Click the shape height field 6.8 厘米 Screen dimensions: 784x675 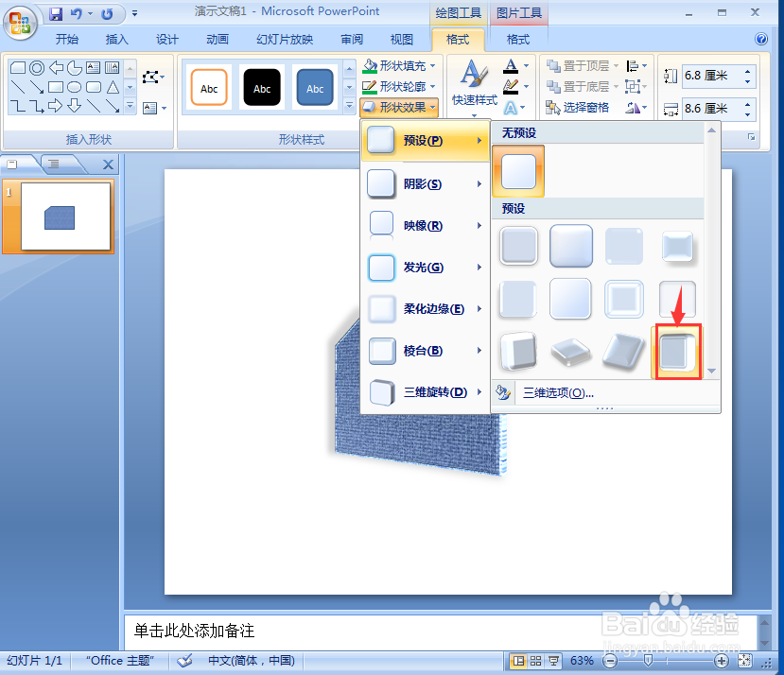click(712, 76)
